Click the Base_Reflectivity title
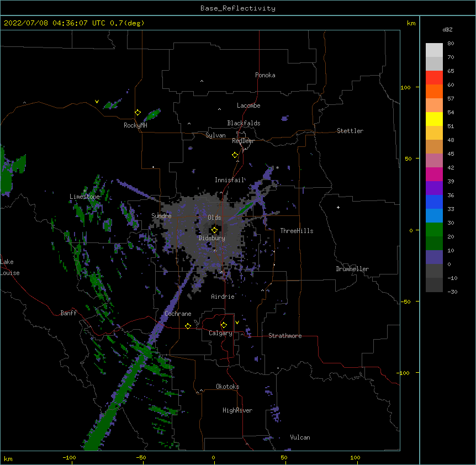Screen dimensions: 476x465 (x=238, y=8)
